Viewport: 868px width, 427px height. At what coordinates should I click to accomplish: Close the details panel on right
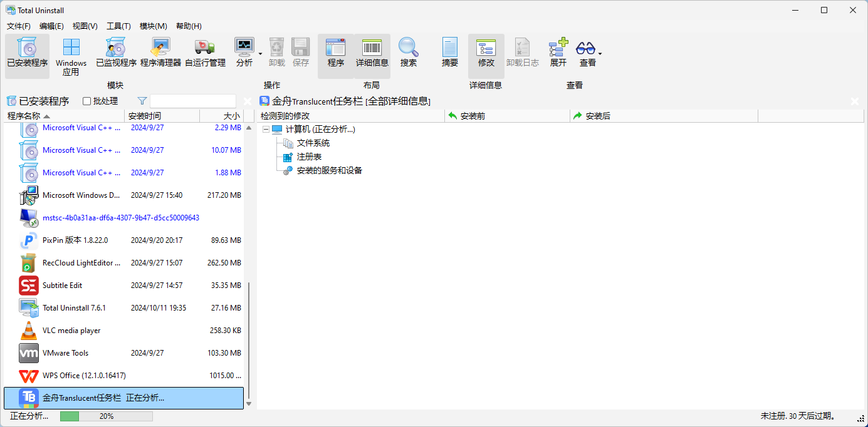tap(855, 101)
